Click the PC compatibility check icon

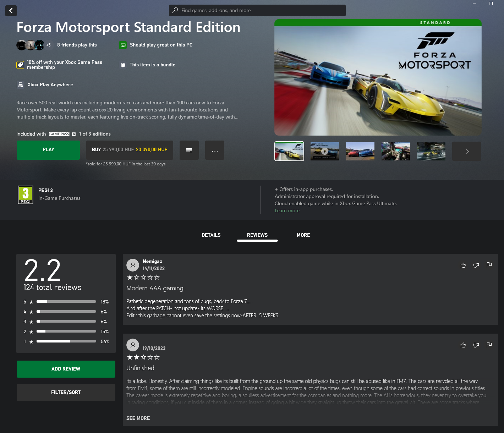click(123, 45)
